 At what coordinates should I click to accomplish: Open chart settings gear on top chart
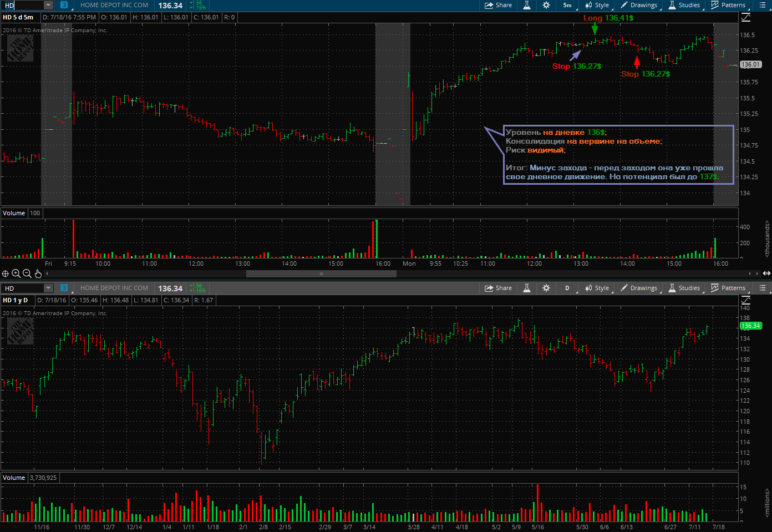click(x=546, y=5)
